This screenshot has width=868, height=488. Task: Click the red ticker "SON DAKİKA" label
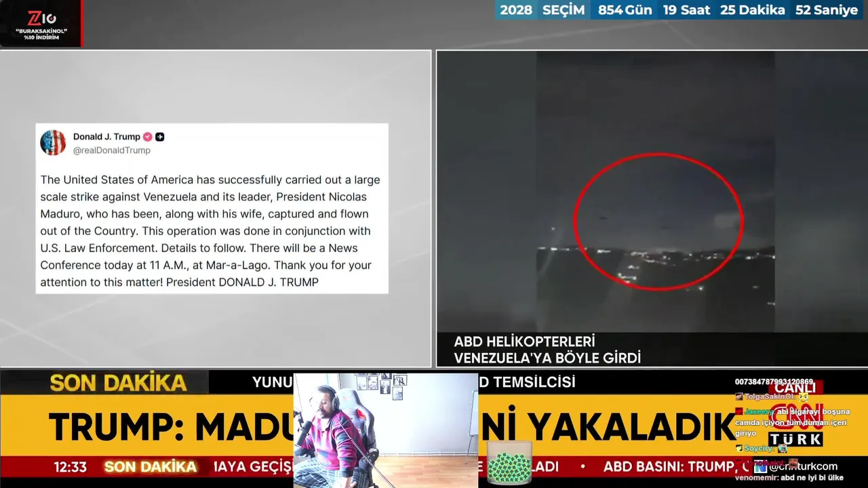point(150,467)
